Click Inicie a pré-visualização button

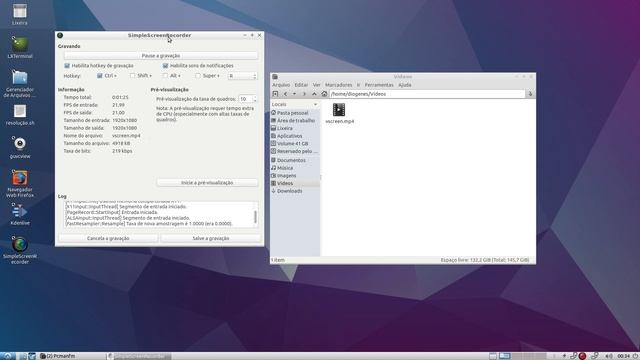pos(207,182)
